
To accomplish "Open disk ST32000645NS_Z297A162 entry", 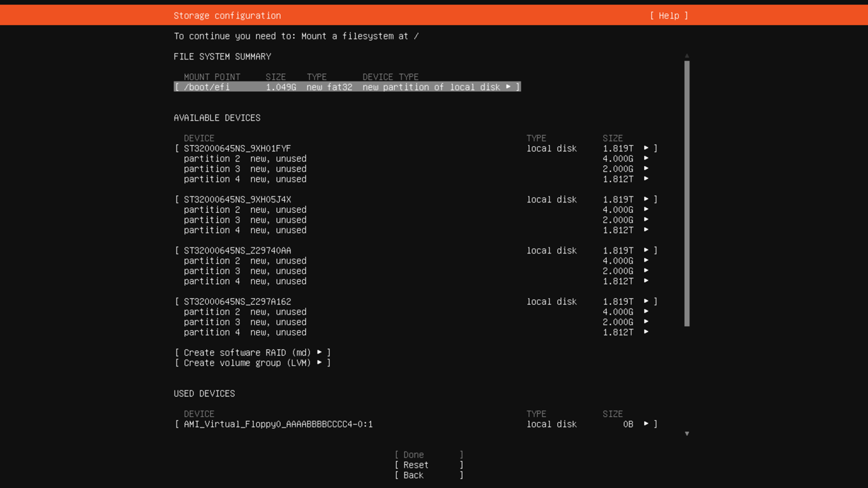I will (x=237, y=302).
